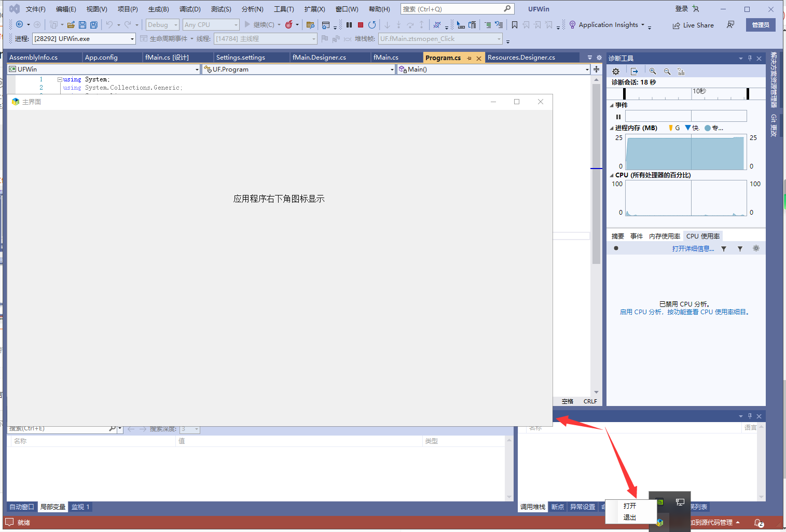Click the Hot Reload flame icon

pos(289,24)
